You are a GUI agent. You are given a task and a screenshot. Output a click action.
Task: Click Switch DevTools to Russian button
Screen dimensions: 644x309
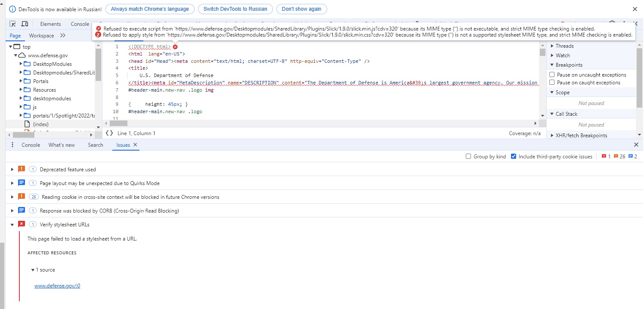click(x=235, y=9)
